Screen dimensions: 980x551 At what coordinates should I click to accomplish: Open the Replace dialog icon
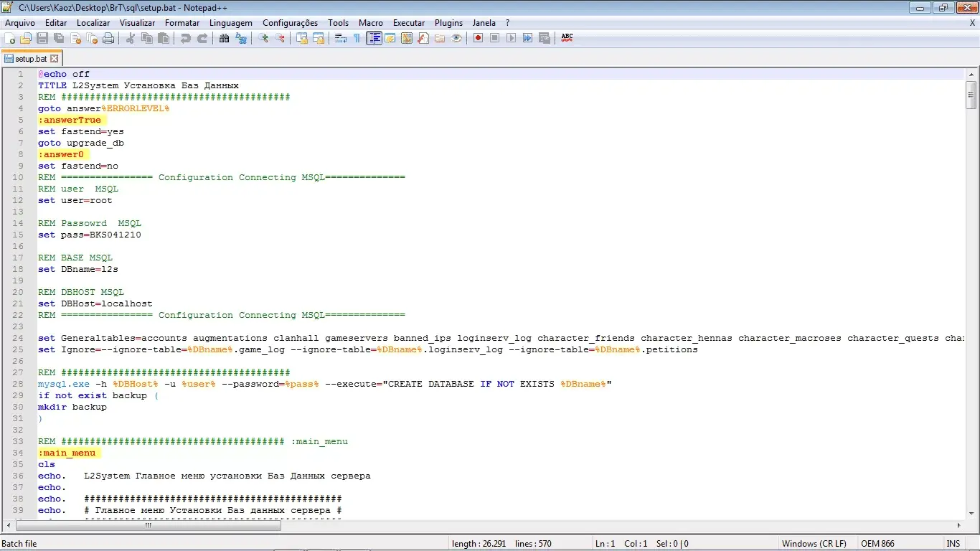[x=241, y=38]
